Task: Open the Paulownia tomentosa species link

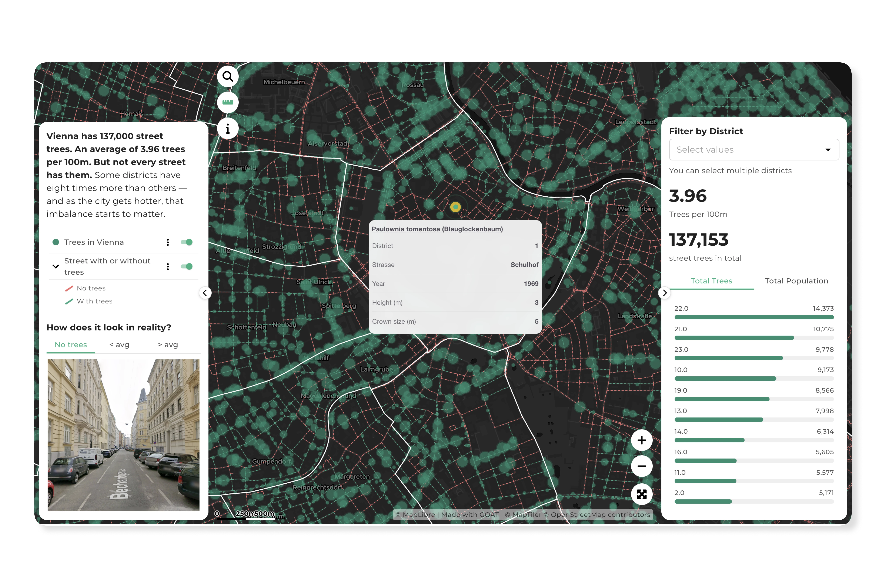Action: (437, 229)
